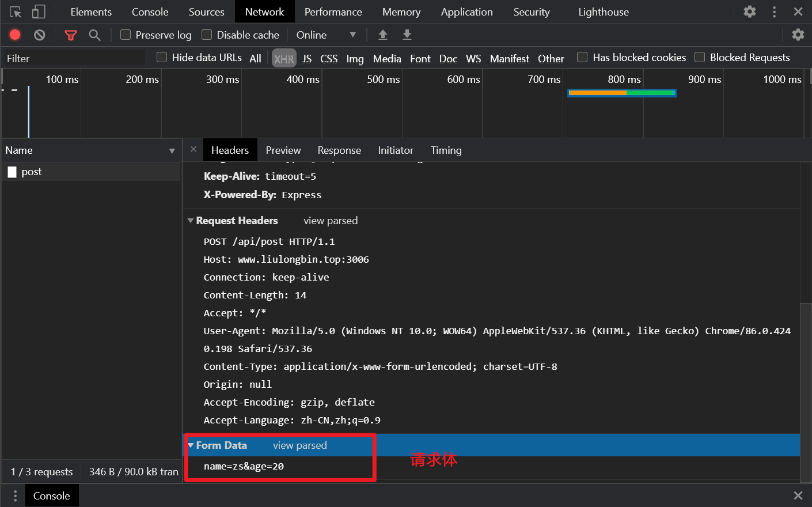Toggle the device toolbar icon
Viewport: 812px width, 507px height.
(x=39, y=12)
